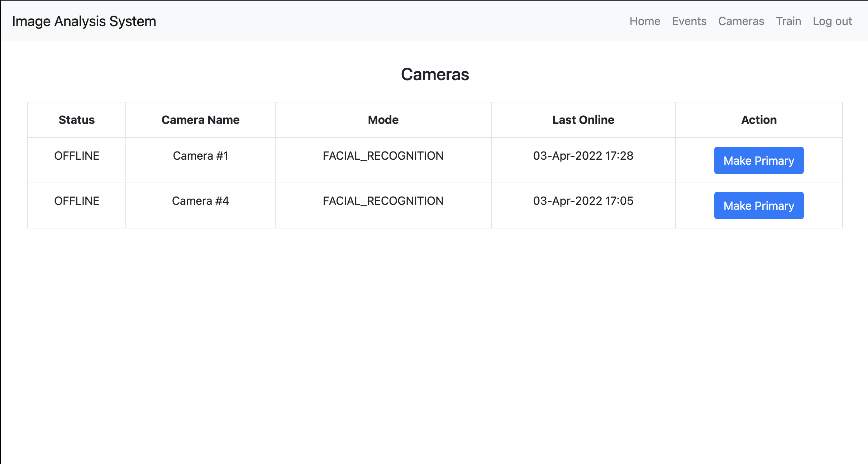868x464 pixels.
Task: Click the Last Online column header
Action: click(583, 120)
